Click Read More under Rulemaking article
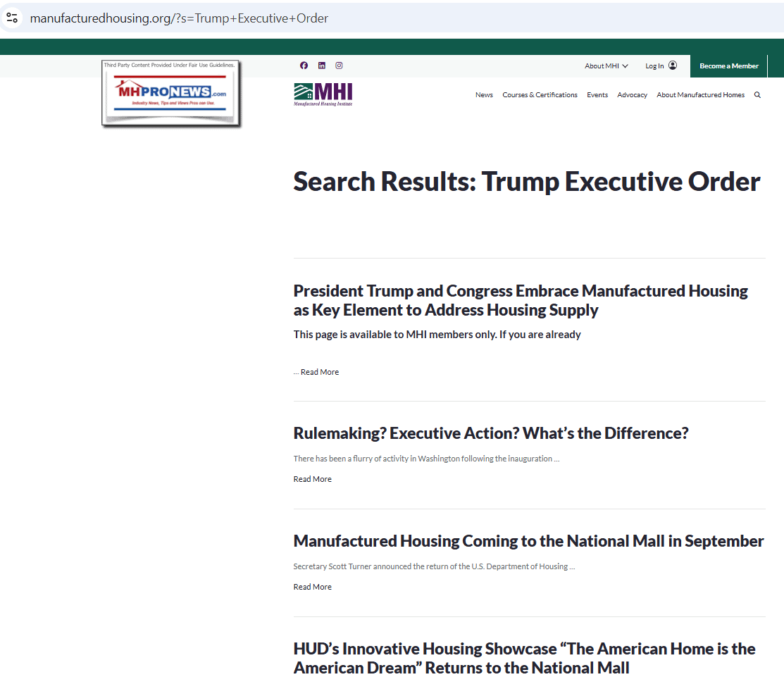 (x=312, y=479)
